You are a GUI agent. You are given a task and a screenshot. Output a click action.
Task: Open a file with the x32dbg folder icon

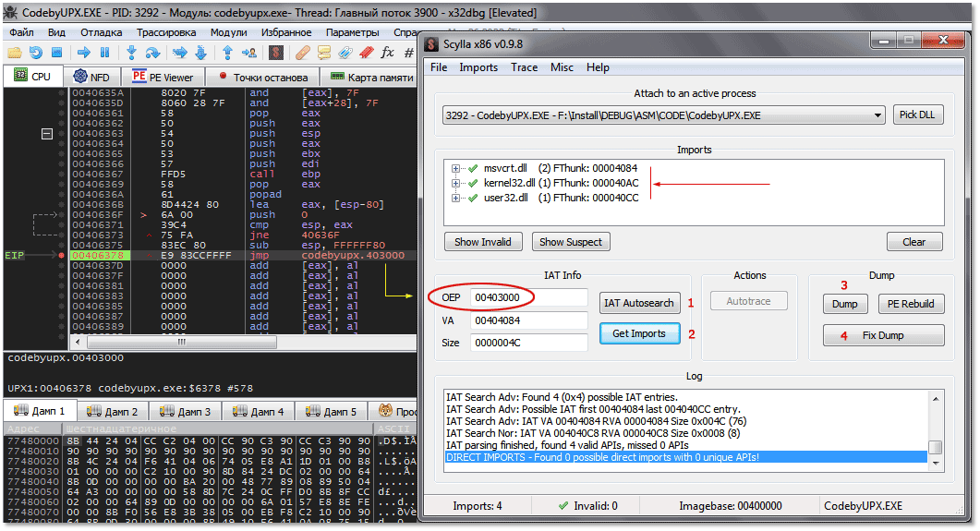click(15, 54)
